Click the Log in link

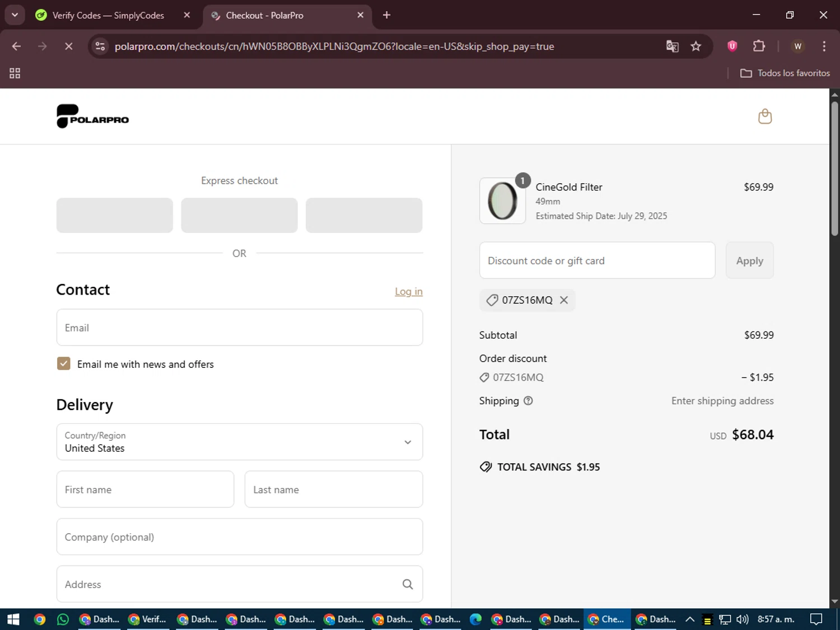tap(409, 292)
